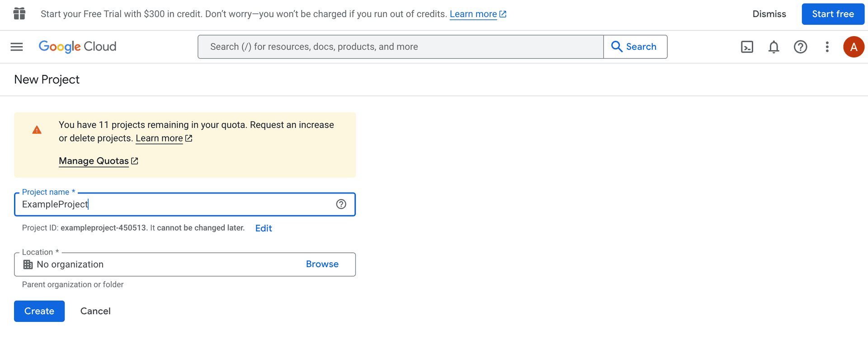Open the Manage Quotas link
This screenshot has height=340, width=868.
[98, 161]
